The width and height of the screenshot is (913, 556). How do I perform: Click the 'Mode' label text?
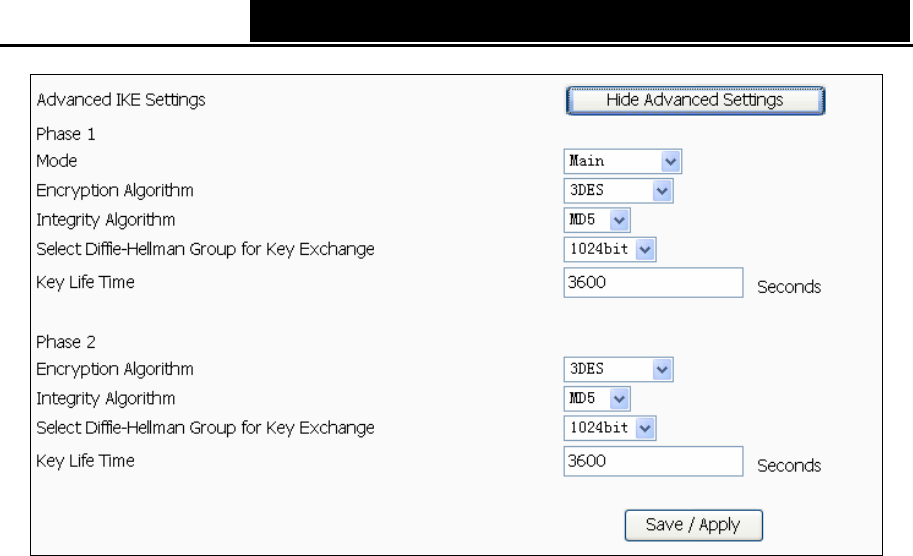coord(56,161)
